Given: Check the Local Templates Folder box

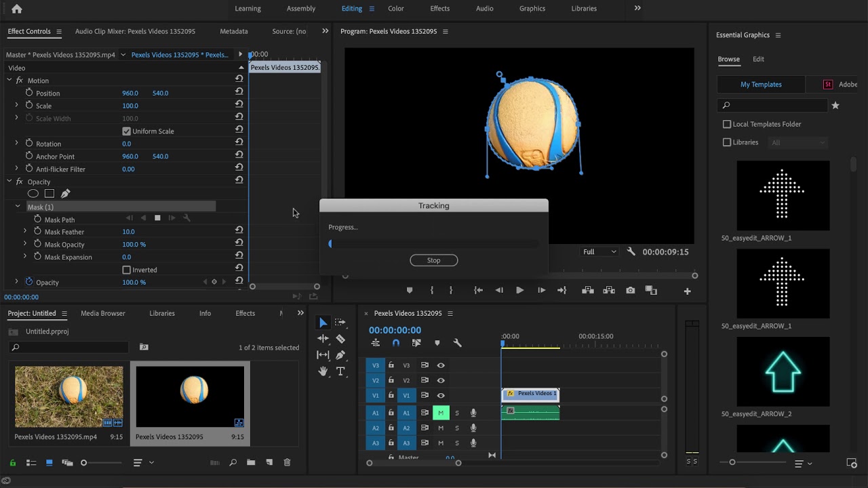Looking at the screenshot, I should tap(727, 124).
